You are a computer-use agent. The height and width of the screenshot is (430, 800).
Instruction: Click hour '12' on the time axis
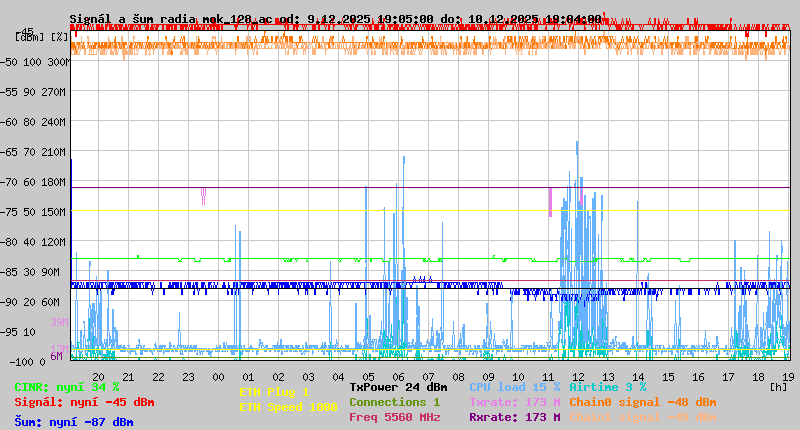click(x=579, y=377)
